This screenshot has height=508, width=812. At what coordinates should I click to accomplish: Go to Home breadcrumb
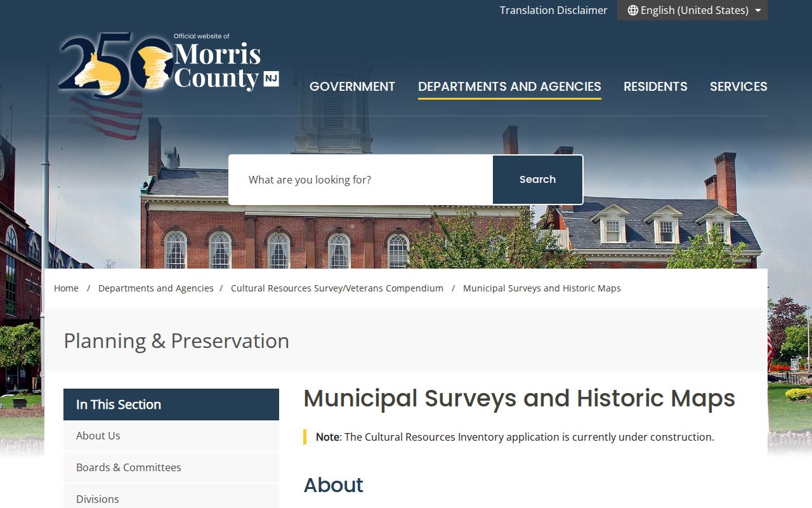pyautogui.click(x=66, y=288)
